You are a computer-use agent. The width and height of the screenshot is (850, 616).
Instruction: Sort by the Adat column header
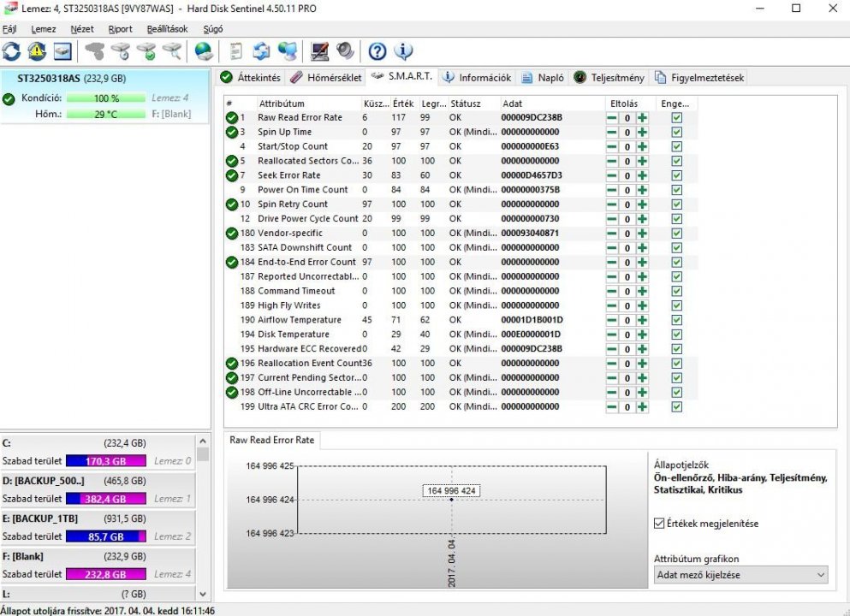[x=552, y=104]
